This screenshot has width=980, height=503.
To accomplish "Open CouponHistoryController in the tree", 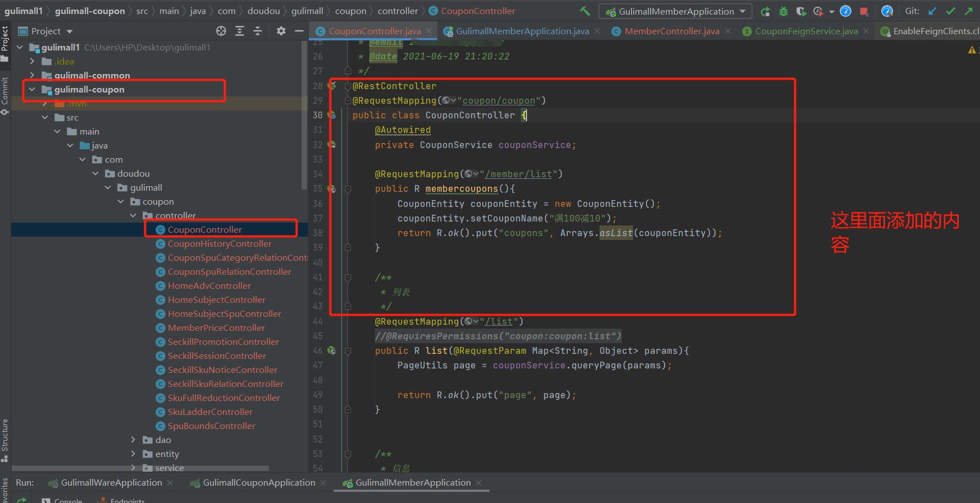I will pyautogui.click(x=219, y=243).
